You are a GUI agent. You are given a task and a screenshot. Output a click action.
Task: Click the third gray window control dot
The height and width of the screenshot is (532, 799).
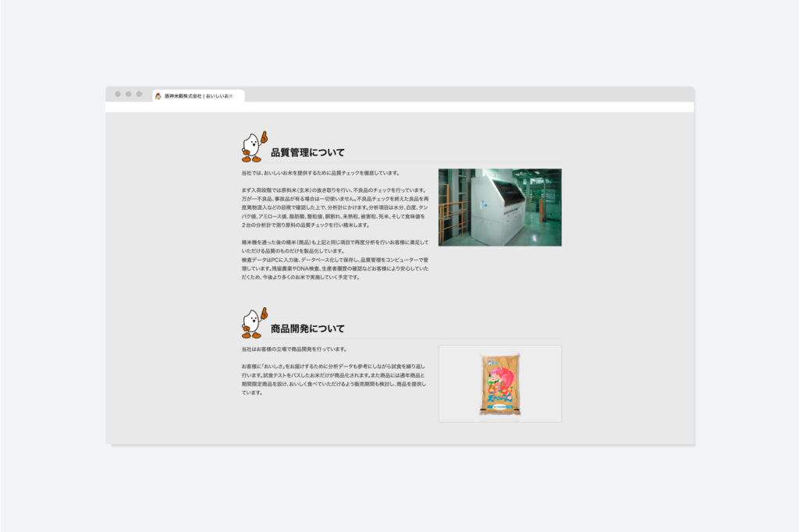tap(139, 94)
